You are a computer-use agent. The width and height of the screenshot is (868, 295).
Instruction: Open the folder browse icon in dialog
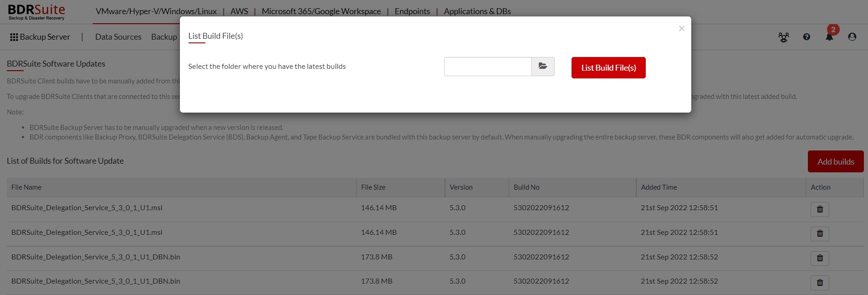(543, 67)
